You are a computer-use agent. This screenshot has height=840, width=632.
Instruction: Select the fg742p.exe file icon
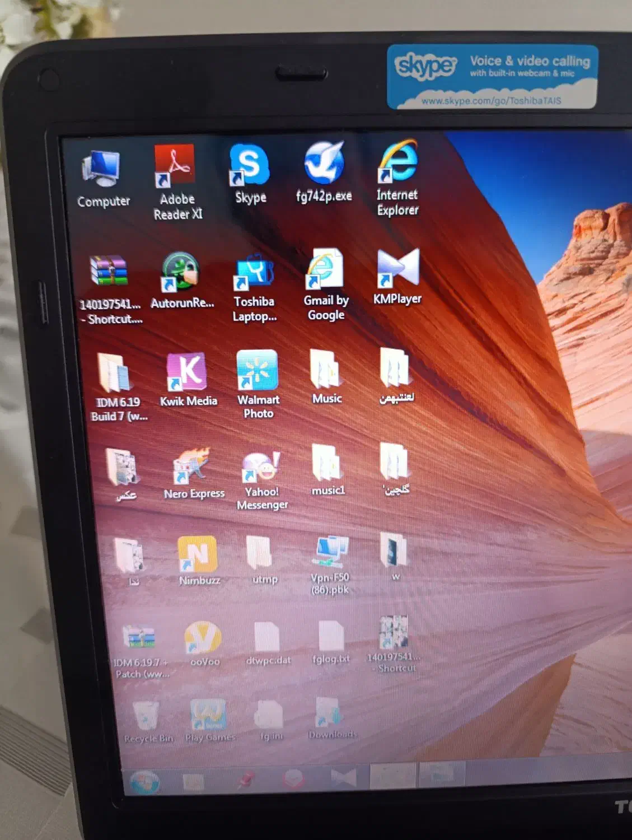tap(324, 162)
